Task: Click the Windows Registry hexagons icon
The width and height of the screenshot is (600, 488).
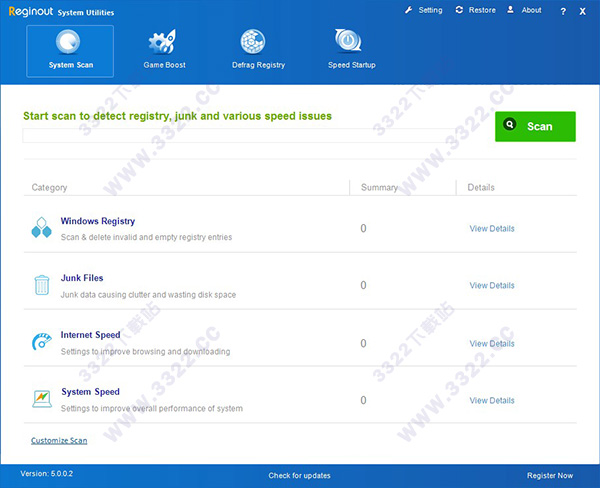Action: [x=41, y=227]
